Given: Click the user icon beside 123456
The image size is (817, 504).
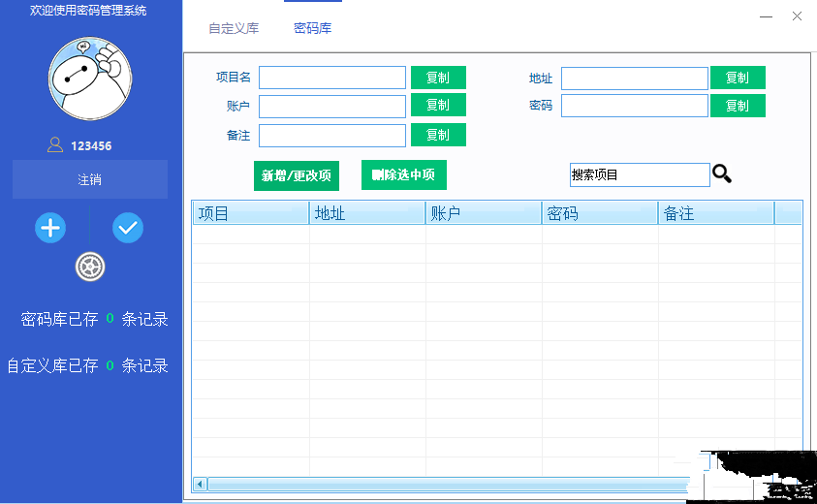Looking at the screenshot, I should 55,145.
